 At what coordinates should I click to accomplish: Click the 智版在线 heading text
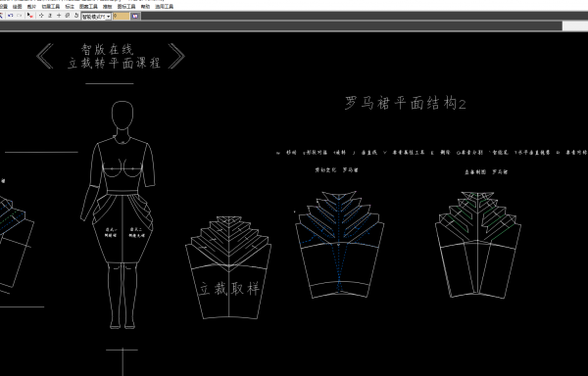click(107, 49)
